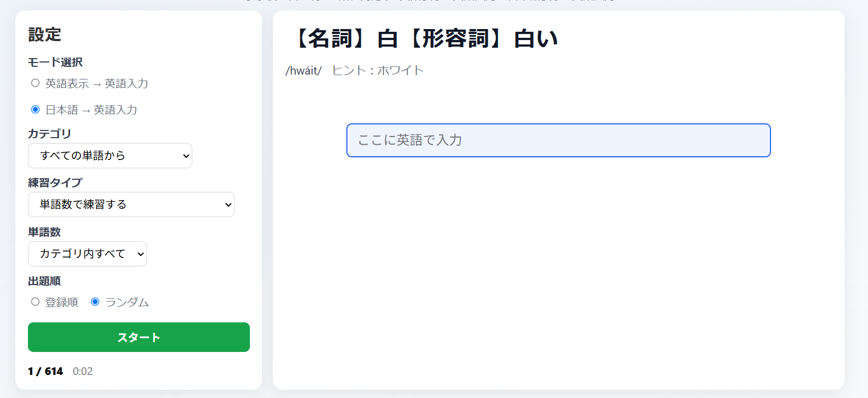
Task: Click the 設定 panel heading
Action: click(45, 35)
